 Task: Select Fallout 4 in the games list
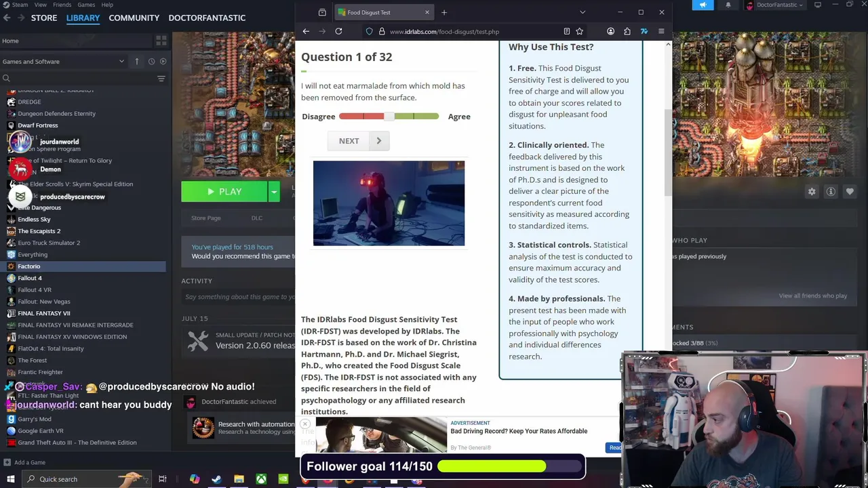pyautogui.click(x=30, y=278)
